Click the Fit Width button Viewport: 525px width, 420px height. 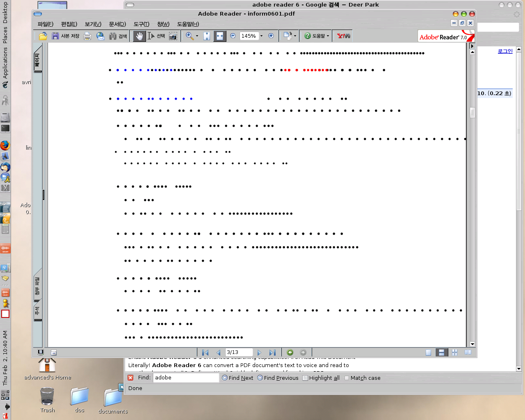tap(220, 36)
